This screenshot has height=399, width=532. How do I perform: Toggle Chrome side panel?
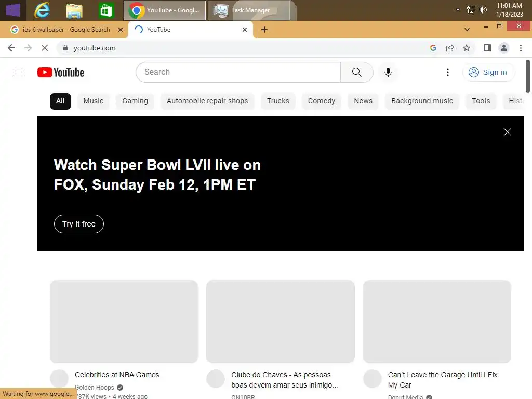[x=487, y=48]
